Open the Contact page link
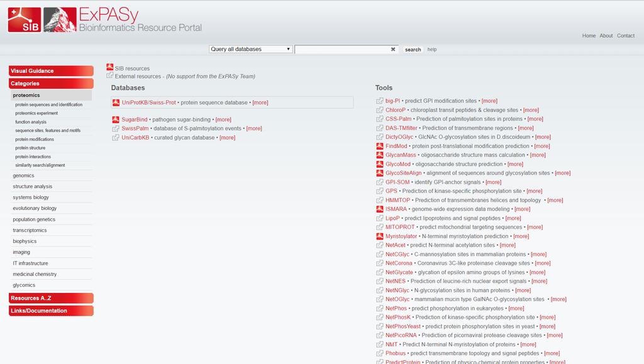The width and height of the screenshot is (644, 364). [626, 36]
